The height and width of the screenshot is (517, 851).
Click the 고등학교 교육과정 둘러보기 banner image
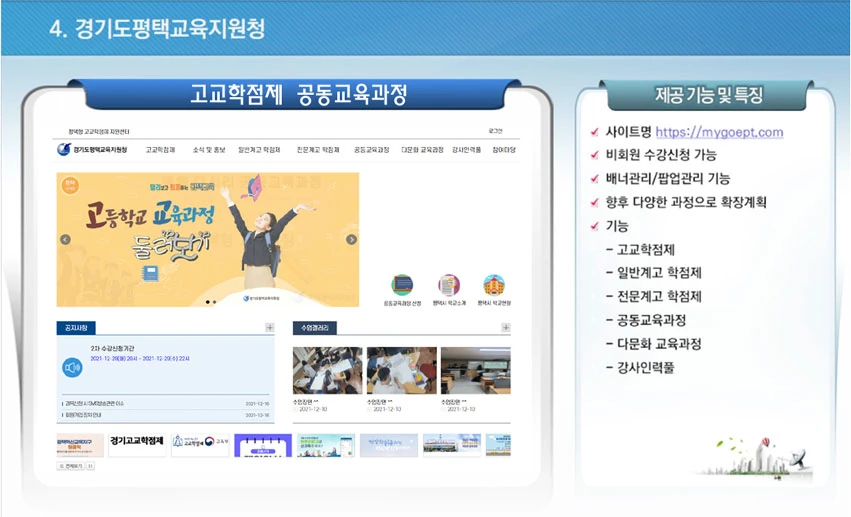click(x=208, y=239)
